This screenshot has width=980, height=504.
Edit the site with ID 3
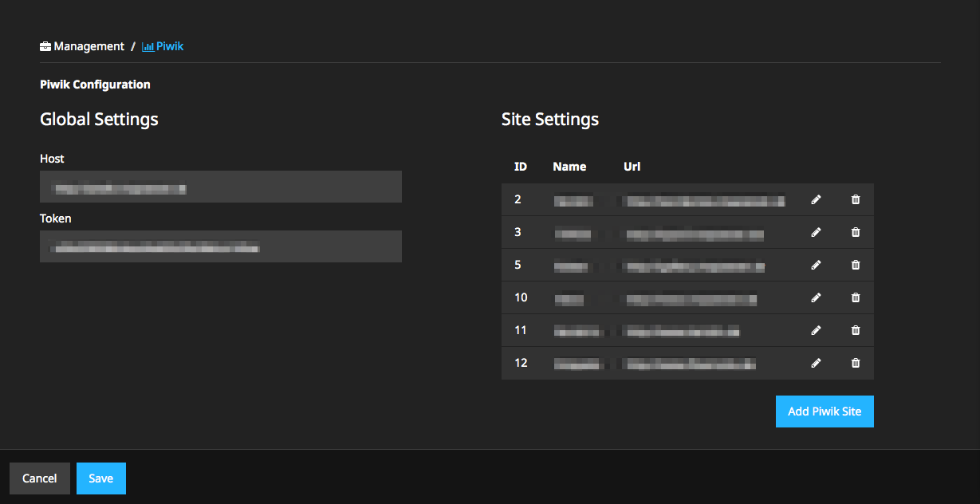[x=815, y=232]
